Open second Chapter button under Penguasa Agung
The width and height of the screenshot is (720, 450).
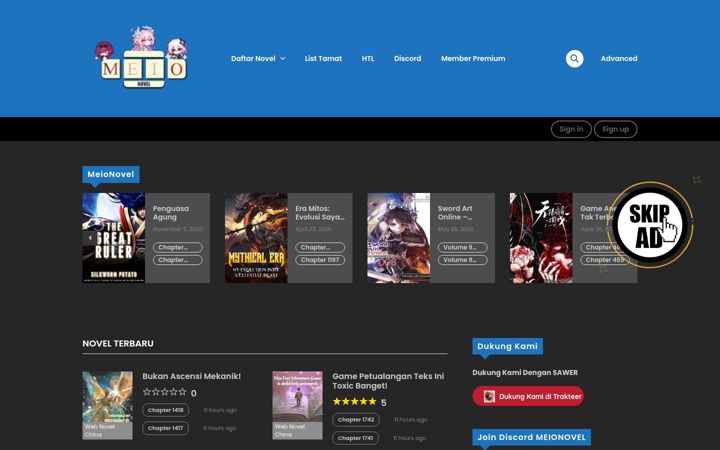point(178,260)
